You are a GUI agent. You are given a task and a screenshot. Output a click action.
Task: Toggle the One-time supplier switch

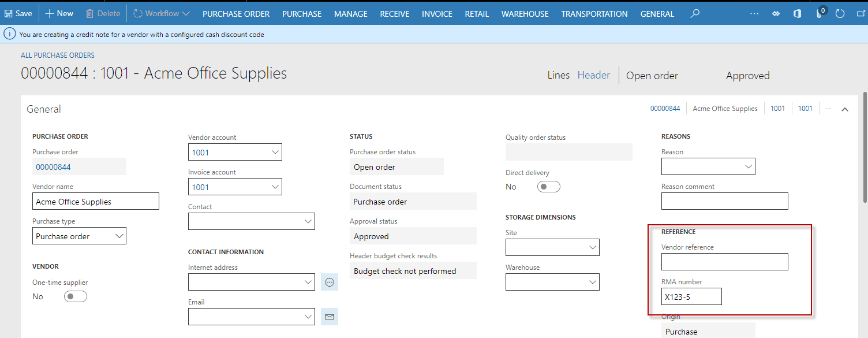(x=75, y=296)
